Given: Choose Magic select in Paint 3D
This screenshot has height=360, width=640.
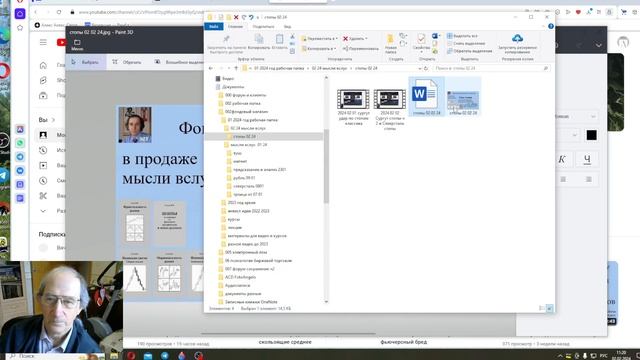Looking at the screenshot, I should 180,62.
